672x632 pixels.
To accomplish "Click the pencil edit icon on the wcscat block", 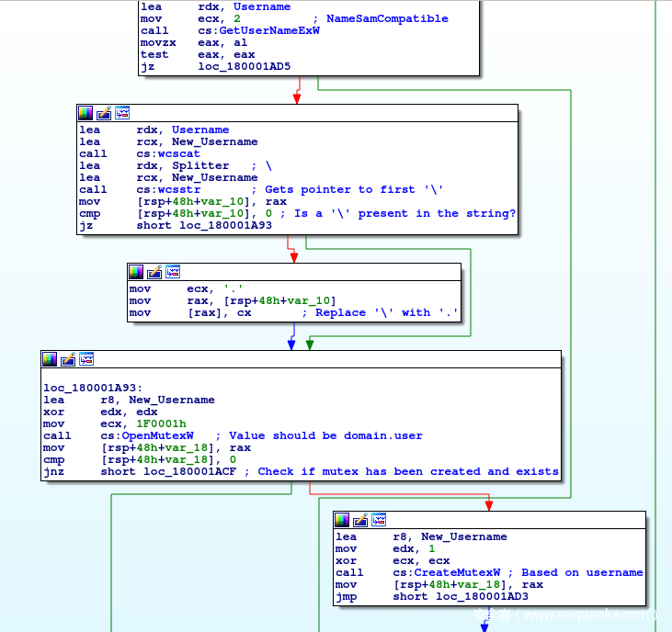I will (x=104, y=113).
